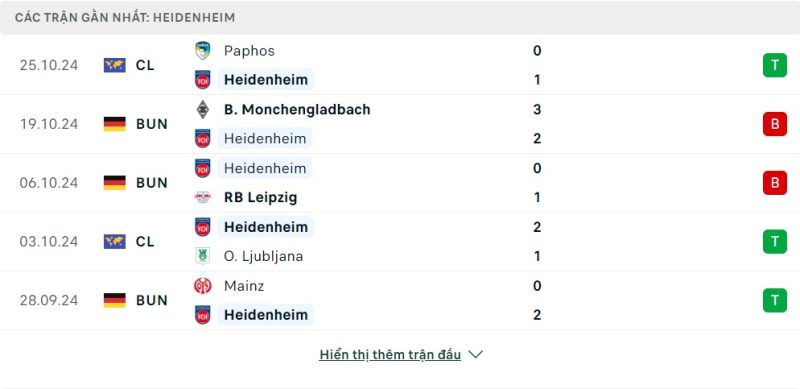
Task: Open RB Leipzig team name
Action: (x=261, y=198)
